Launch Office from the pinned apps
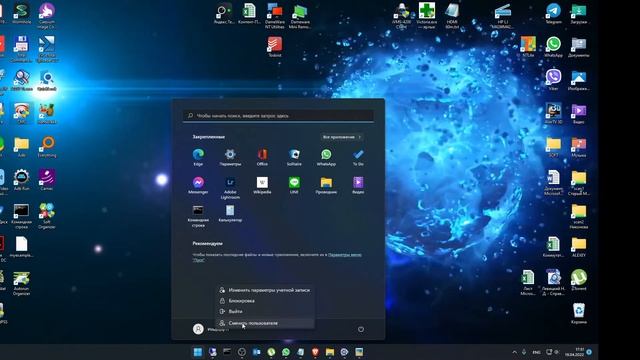Image resolution: width=640 pixels, height=360 pixels. [x=262, y=157]
